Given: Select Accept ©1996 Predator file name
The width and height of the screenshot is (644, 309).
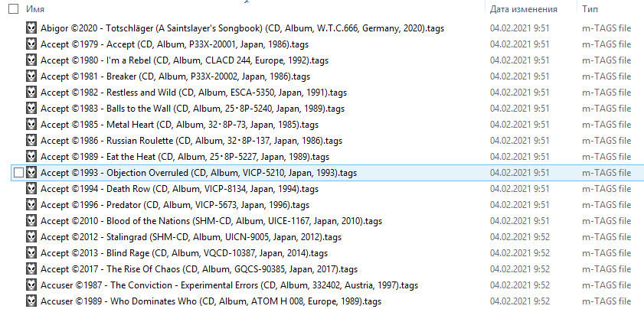Looking at the screenshot, I should pos(175,205).
